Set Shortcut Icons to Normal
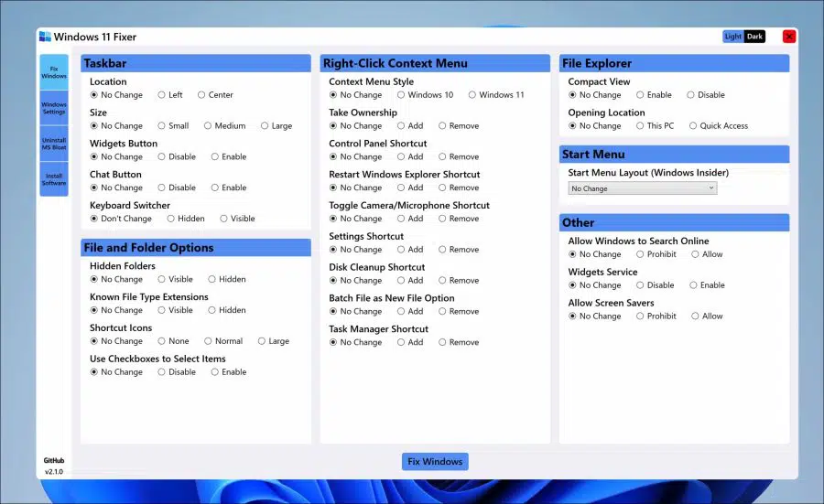 coord(224,341)
